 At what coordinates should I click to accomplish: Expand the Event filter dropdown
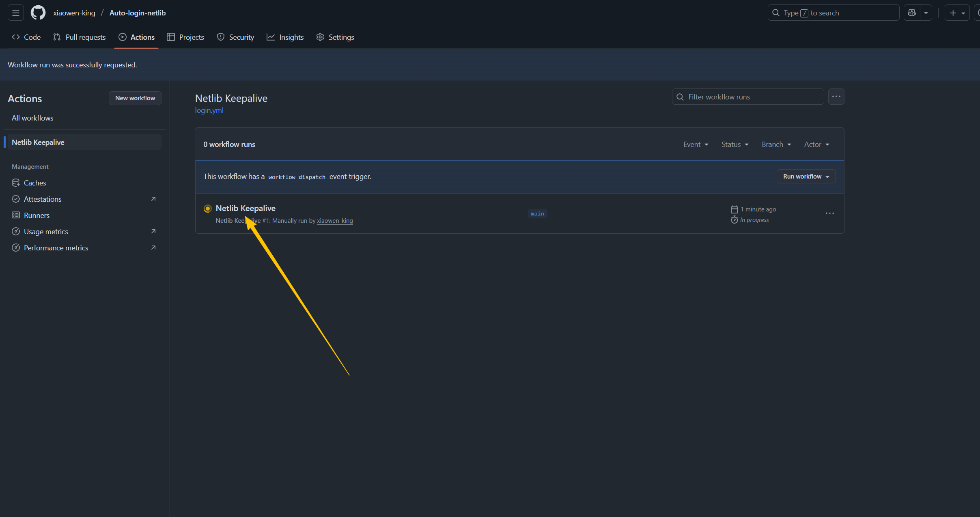pyautogui.click(x=696, y=144)
